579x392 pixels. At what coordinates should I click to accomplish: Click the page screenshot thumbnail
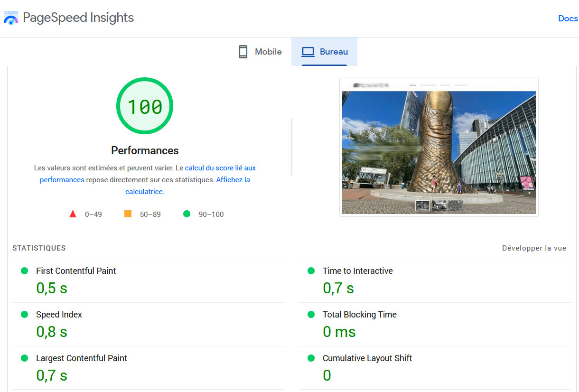439,147
